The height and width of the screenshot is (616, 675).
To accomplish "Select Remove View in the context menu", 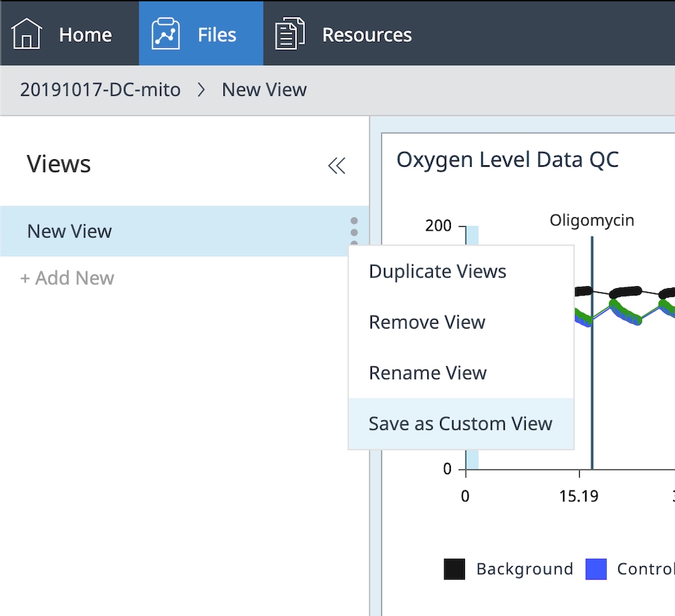I will pyautogui.click(x=427, y=323).
